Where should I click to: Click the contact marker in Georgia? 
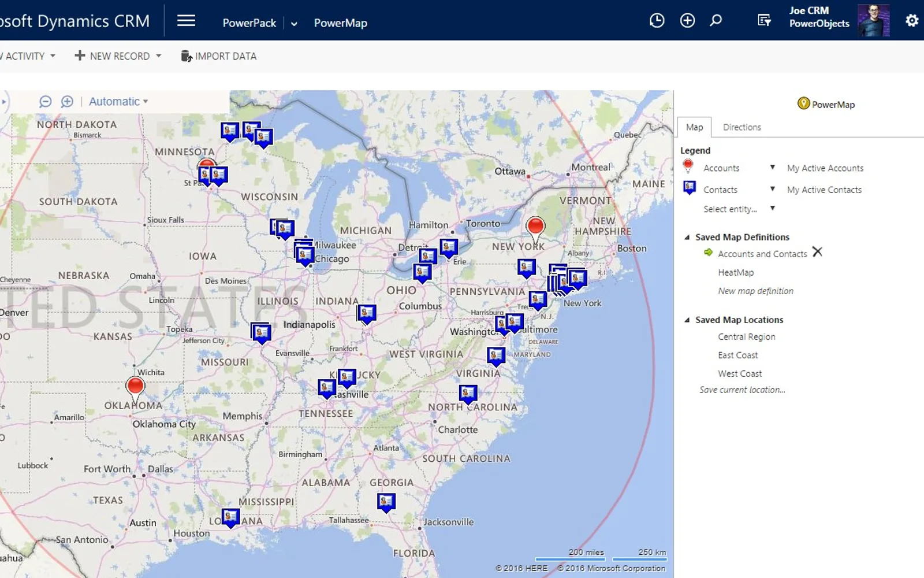(386, 502)
